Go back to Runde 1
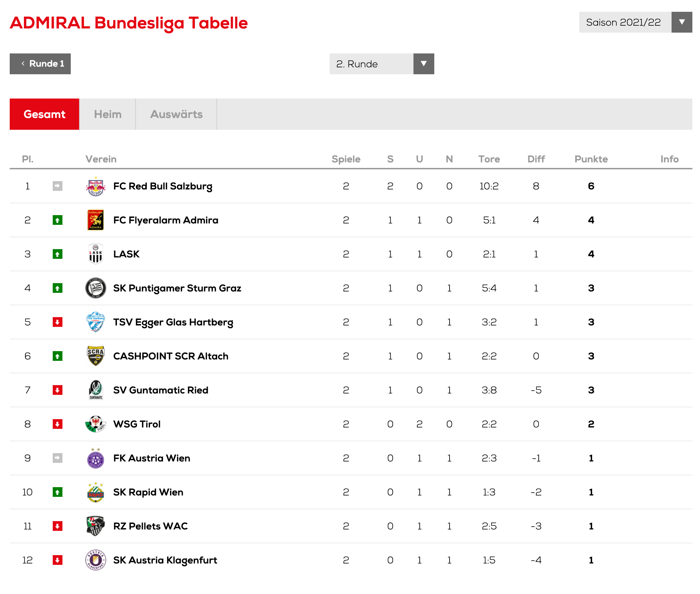Screen dimensions: 700x594 click(40, 64)
